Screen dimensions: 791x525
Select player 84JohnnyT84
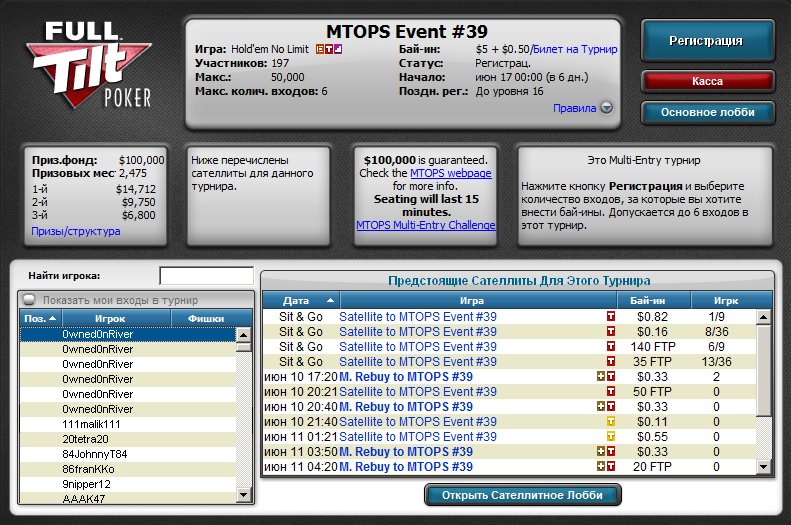coord(128,454)
